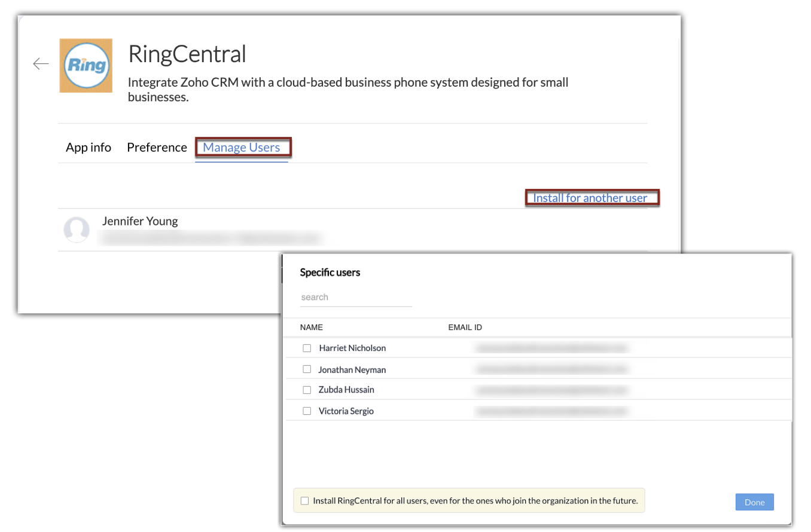Screen dimensions: 811x532
Task: Click the Jennifer Young user name
Action: tap(140, 221)
